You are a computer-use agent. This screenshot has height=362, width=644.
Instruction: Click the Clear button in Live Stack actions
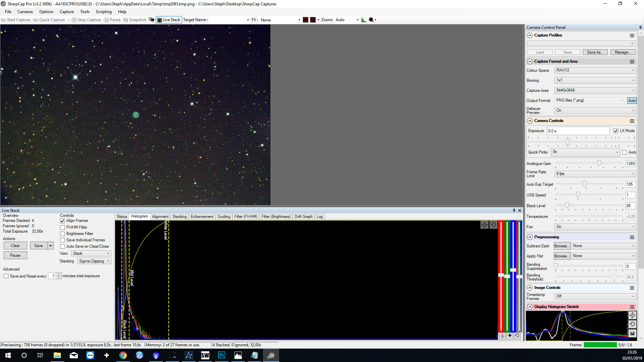[x=15, y=246]
